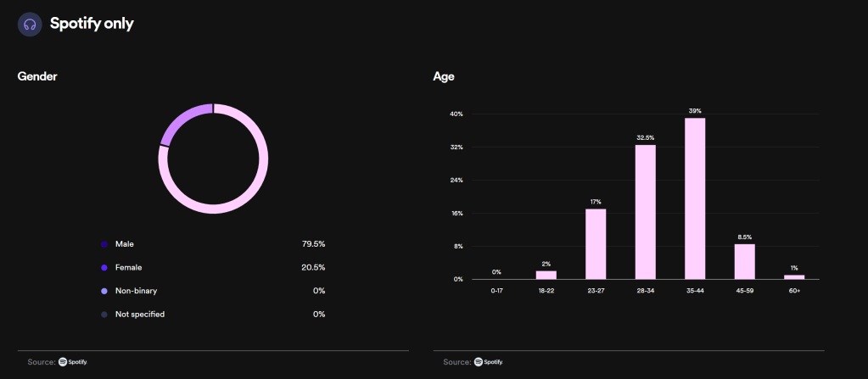Click the 45-59 age bar

click(744, 261)
